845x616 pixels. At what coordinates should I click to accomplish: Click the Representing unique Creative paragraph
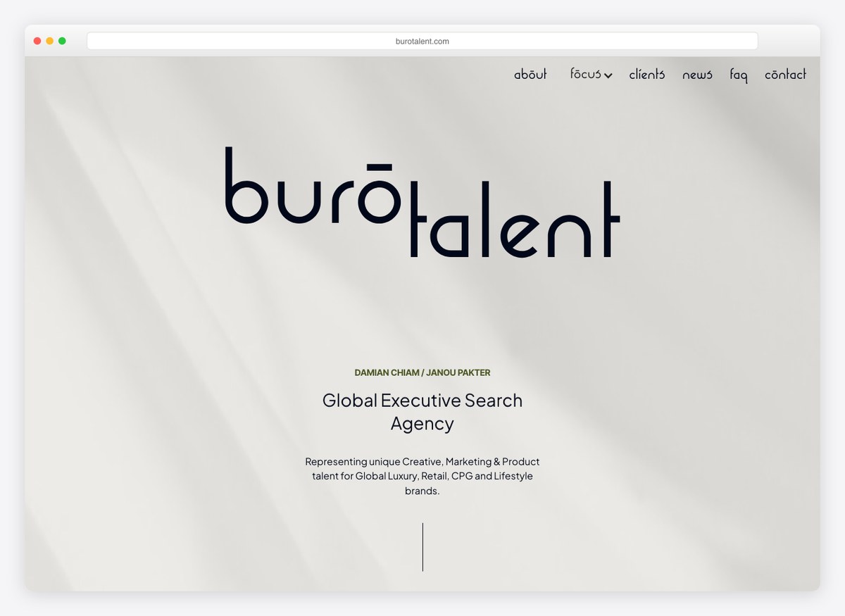click(423, 476)
